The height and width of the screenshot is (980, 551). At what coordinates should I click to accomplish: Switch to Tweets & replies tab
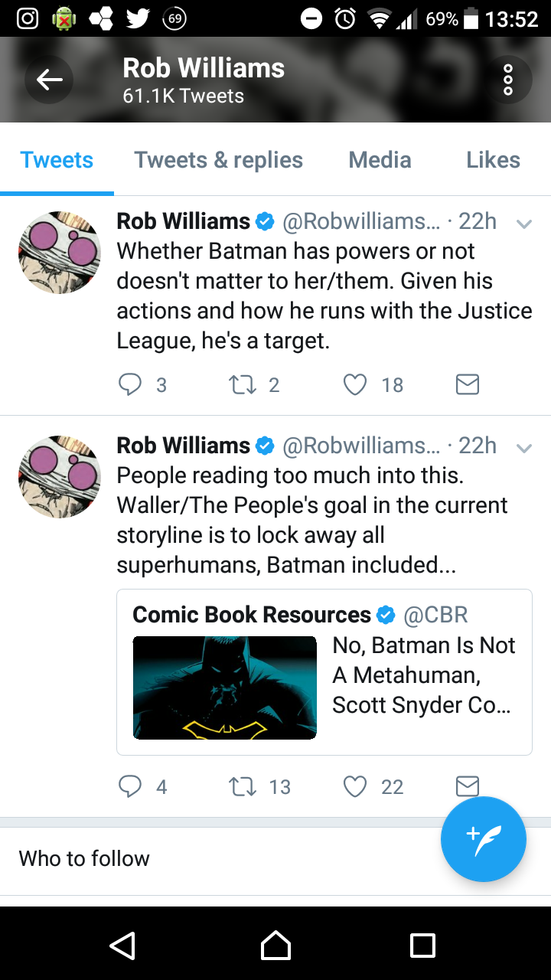click(219, 160)
